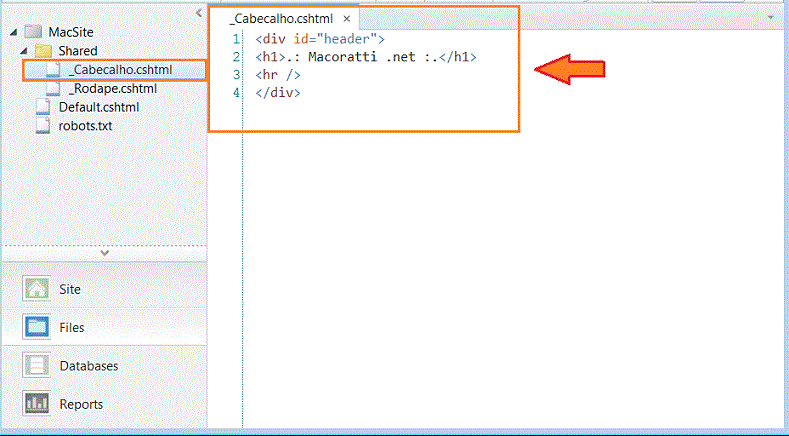This screenshot has width=789, height=436.
Task: Click the Databases icon
Action: tap(36, 366)
